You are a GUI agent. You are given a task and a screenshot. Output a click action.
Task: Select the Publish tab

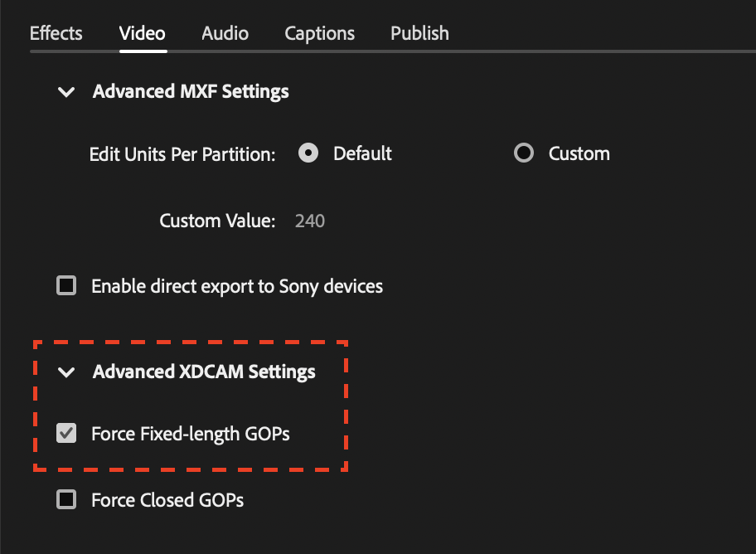419,32
